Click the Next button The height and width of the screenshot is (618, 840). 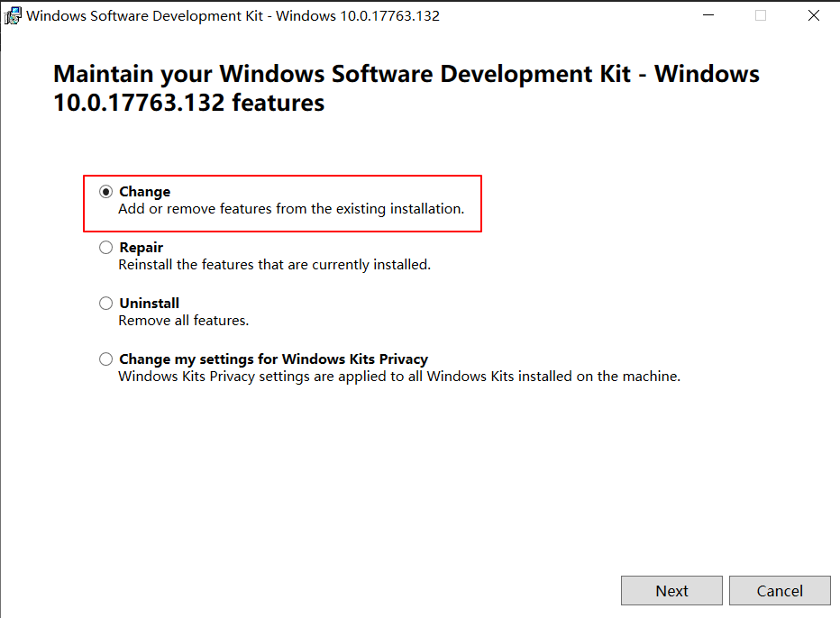671,591
